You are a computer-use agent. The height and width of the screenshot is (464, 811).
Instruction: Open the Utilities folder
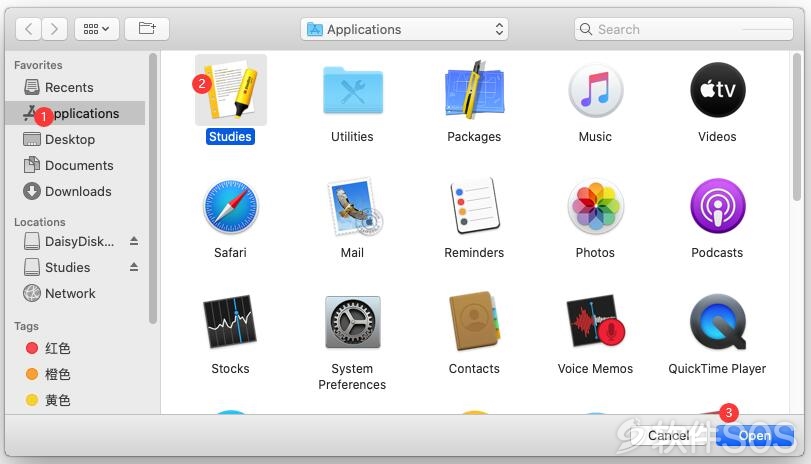coord(353,90)
